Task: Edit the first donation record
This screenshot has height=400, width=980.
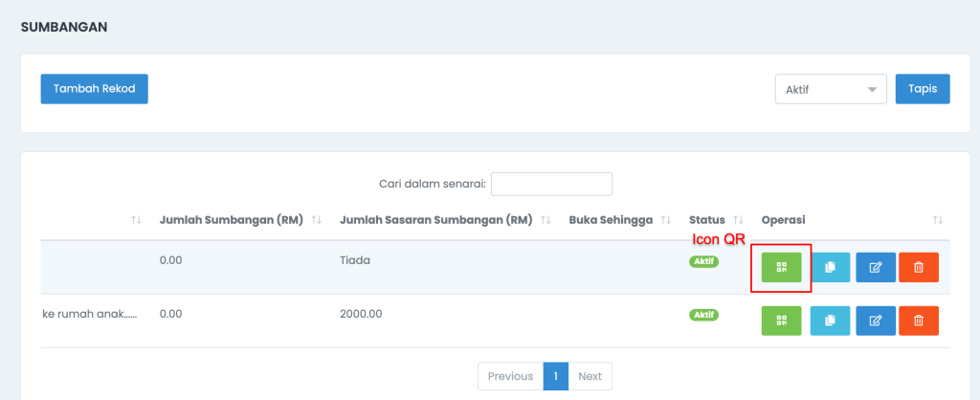Action: (x=876, y=268)
